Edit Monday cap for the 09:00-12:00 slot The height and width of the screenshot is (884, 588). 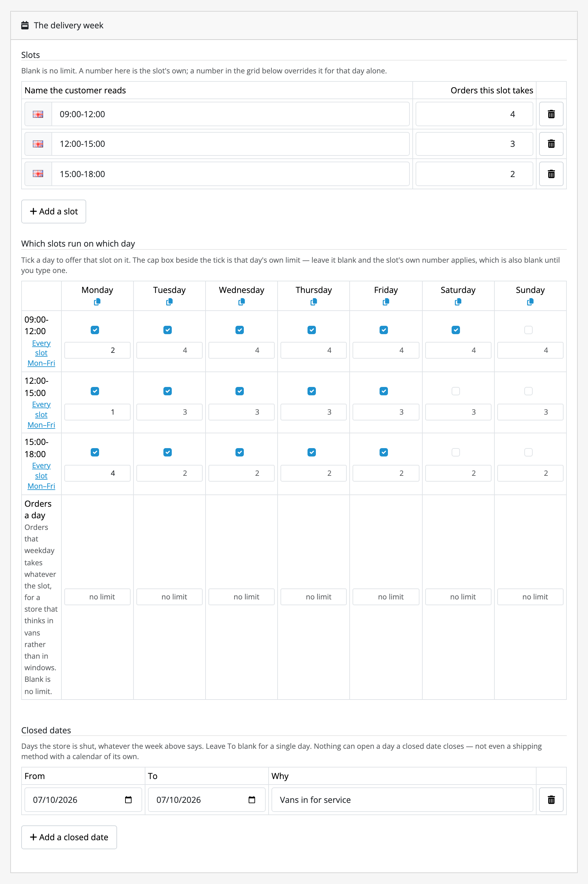[97, 350]
